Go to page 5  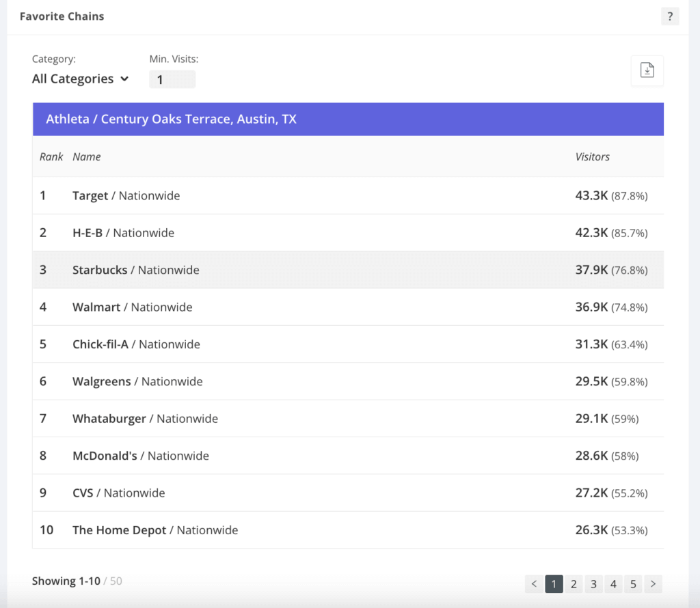pos(633,584)
